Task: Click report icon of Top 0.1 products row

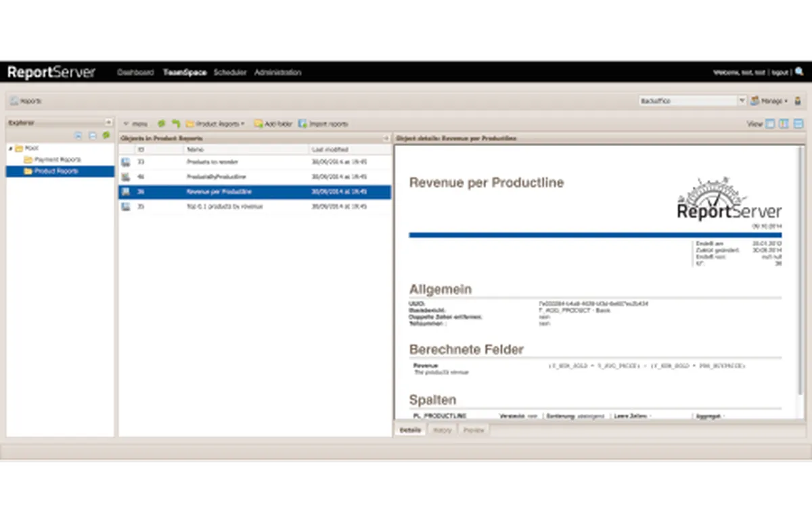Action: [x=126, y=206]
